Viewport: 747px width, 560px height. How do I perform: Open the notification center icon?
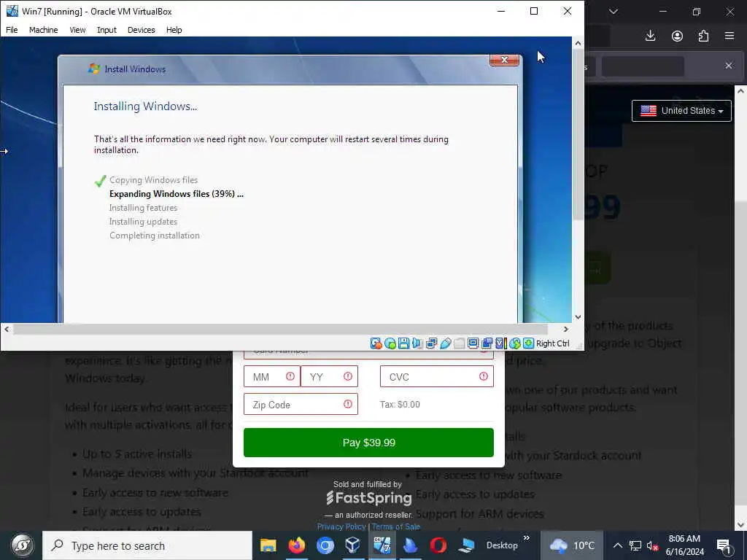[724, 546]
